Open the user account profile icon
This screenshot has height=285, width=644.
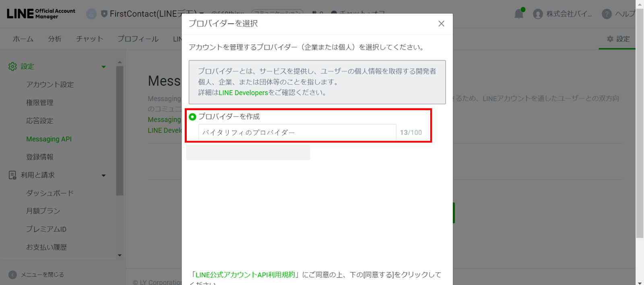click(x=538, y=14)
